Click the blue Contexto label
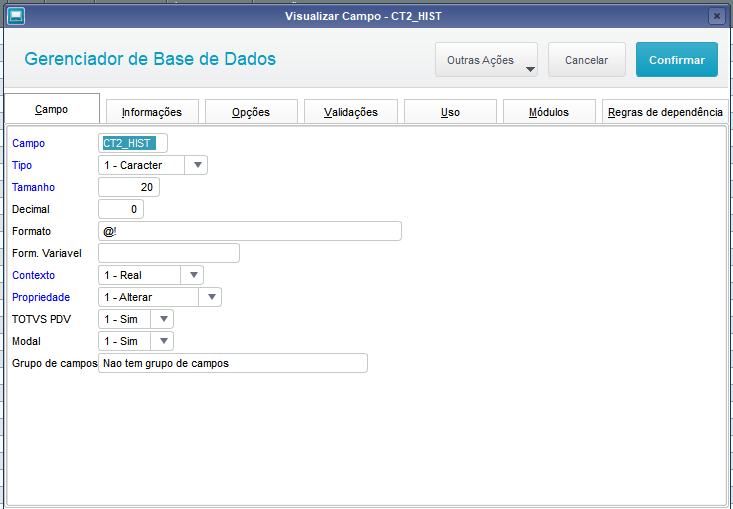 [x=34, y=275]
